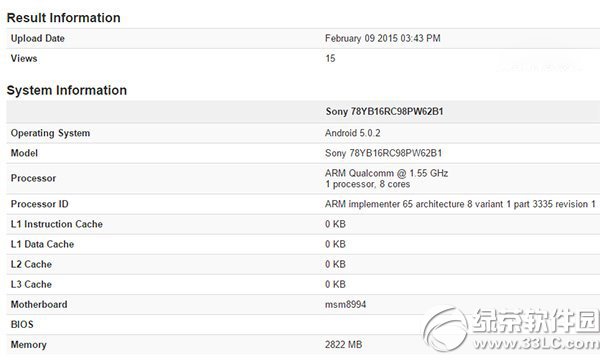Click the 2822 MB memory value
This screenshot has width=600, height=363.
343,345
